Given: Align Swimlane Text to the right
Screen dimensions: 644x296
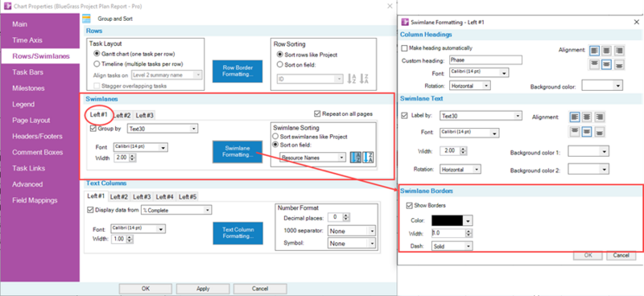Looking at the screenshot, I should [x=599, y=117].
